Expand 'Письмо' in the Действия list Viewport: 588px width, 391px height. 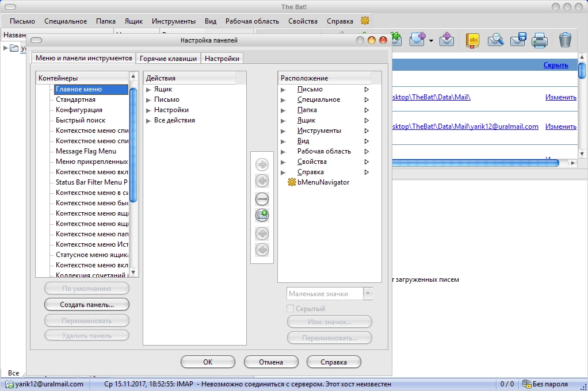tap(148, 99)
